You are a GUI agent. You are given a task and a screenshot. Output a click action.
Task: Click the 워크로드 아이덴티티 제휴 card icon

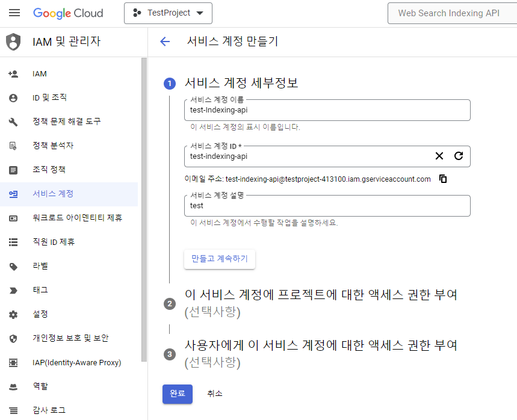tap(13, 218)
